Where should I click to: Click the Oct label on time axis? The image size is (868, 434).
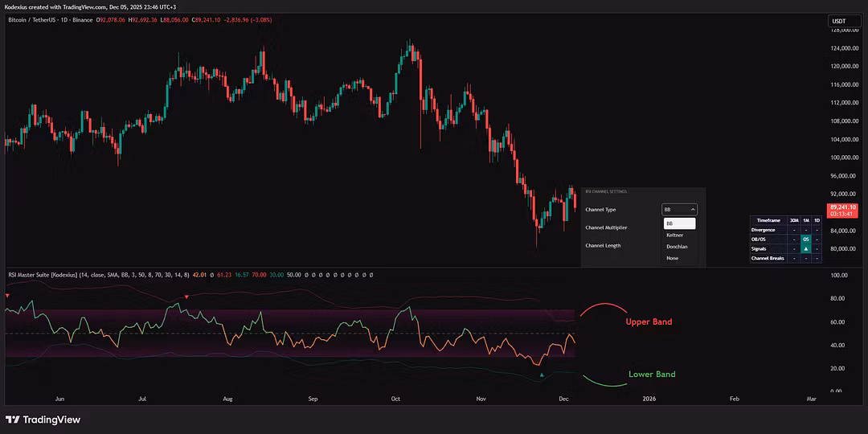[395, 398]
